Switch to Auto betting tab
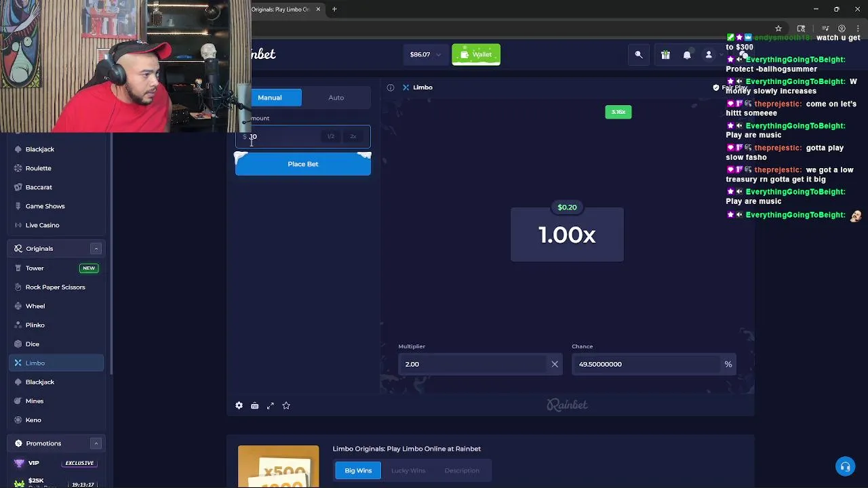 point(336,98)
